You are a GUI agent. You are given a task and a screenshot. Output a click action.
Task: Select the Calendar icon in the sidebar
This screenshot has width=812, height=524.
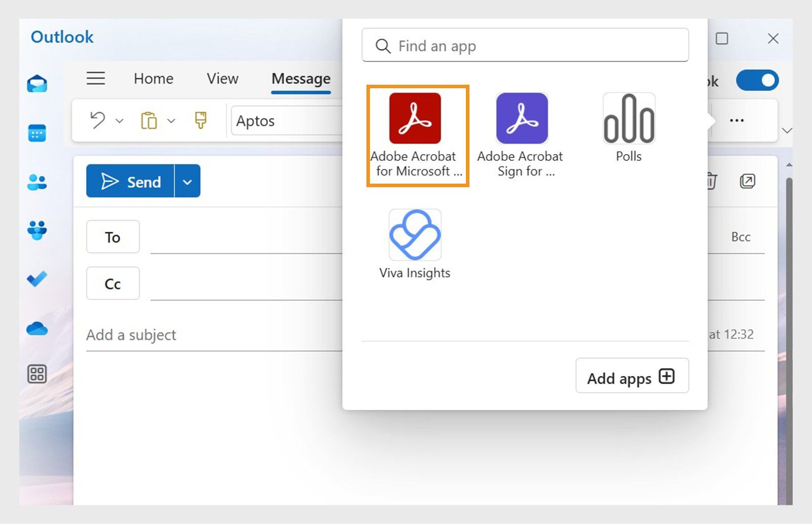[x=37, y=133]
